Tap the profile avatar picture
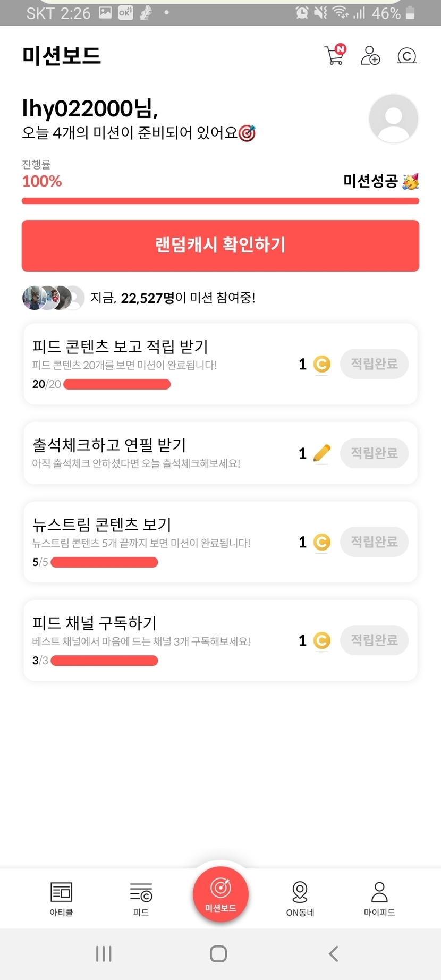This screenshot has height=980, width=441. (393, 119)
